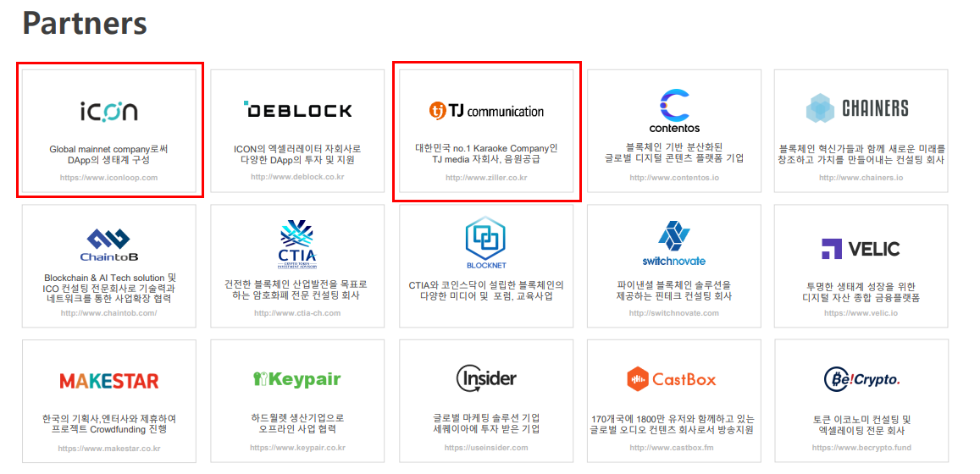Open the https://www.velic.io link
The width and height of the screenshot is (980, 474).
(x=861, y=312)
